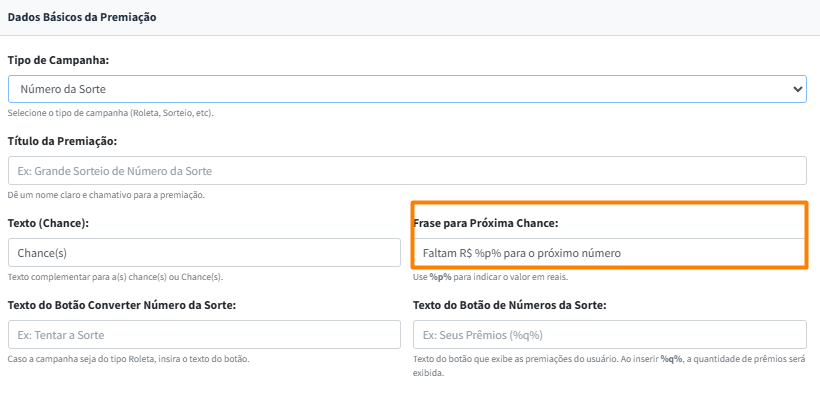Click the 'Use %p% para indicar' hint
Screen dimensions: 820x402
[x=491, y=277]
